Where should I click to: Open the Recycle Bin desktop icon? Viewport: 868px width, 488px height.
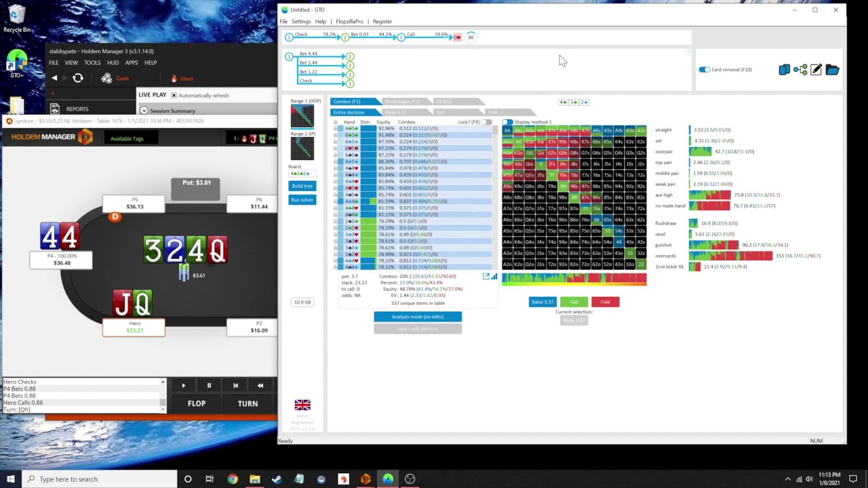pos(17,18)
